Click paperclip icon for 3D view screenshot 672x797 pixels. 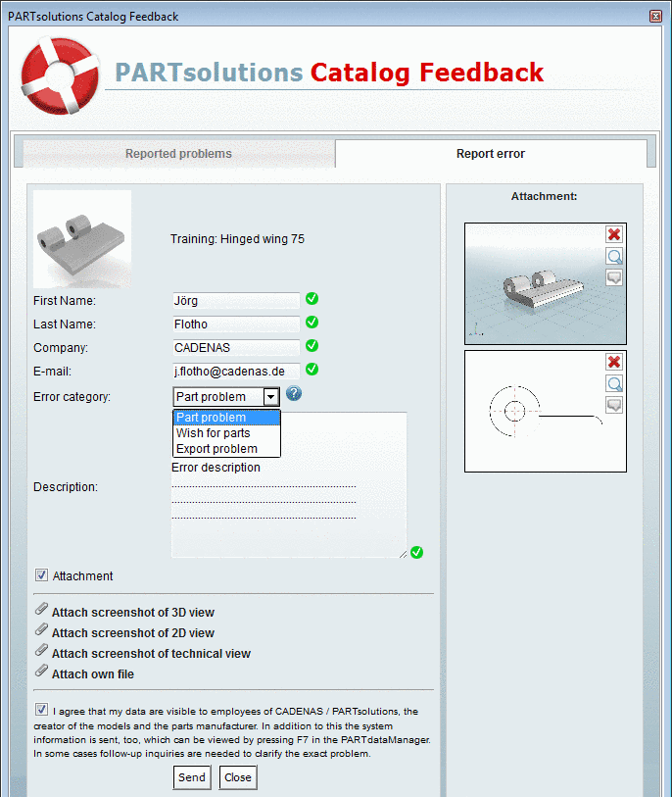click(41, 609)
